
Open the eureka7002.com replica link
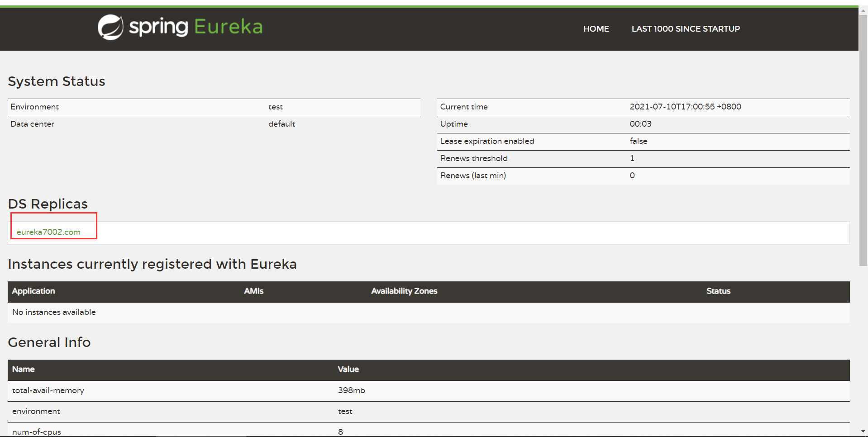48,232
